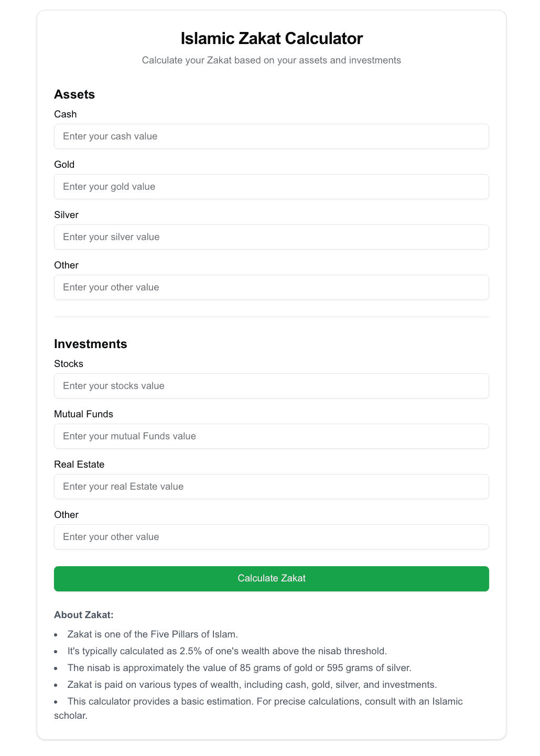This screenshot has height=756, width=540.
Task: Click the Mutual Funds field label
Action: (x=83, y=414)
